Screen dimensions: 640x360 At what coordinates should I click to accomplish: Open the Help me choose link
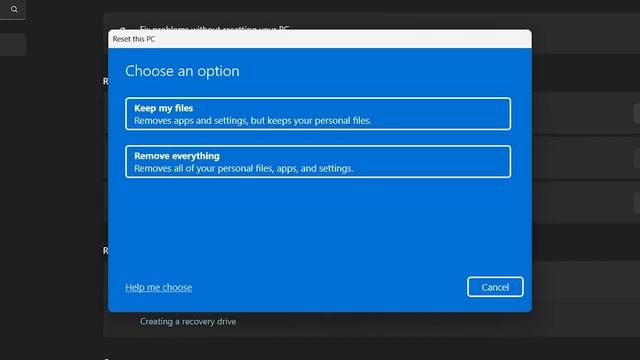158,287
